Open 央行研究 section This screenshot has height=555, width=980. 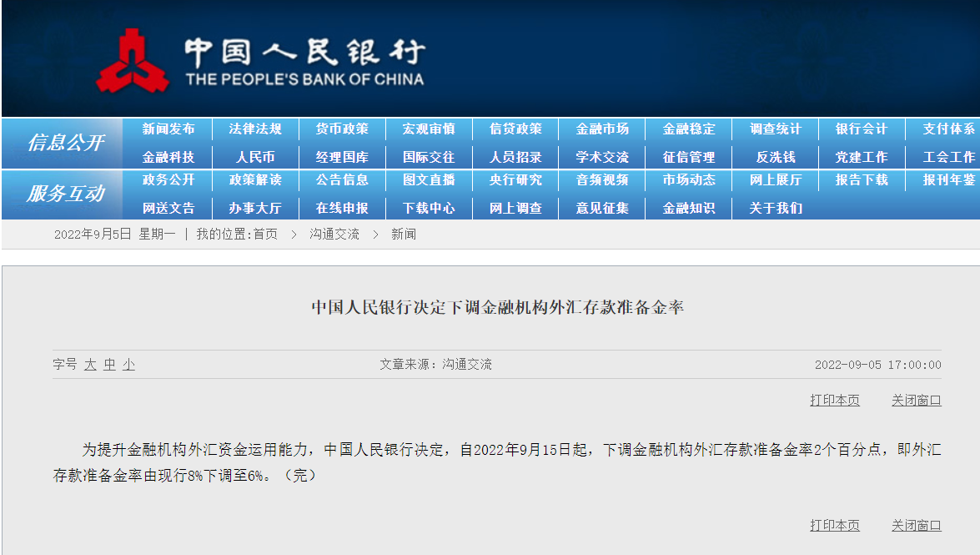tap(515, 179)
